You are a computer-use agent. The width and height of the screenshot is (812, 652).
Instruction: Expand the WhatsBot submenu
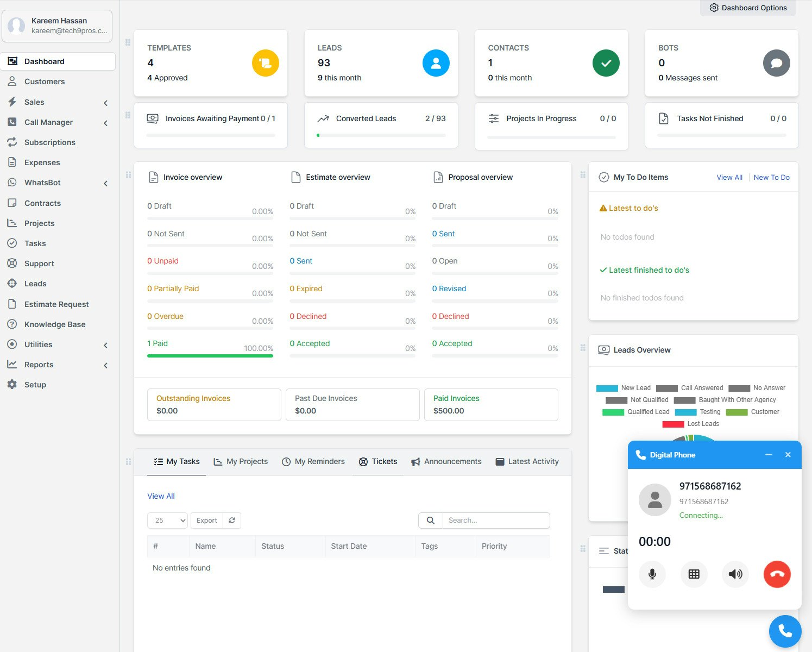(106, 183)
